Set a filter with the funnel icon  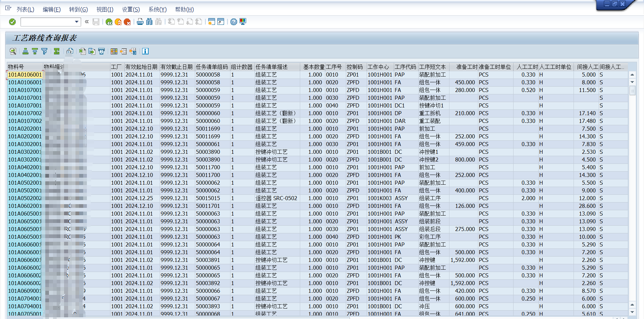click(x=44, y=51)
